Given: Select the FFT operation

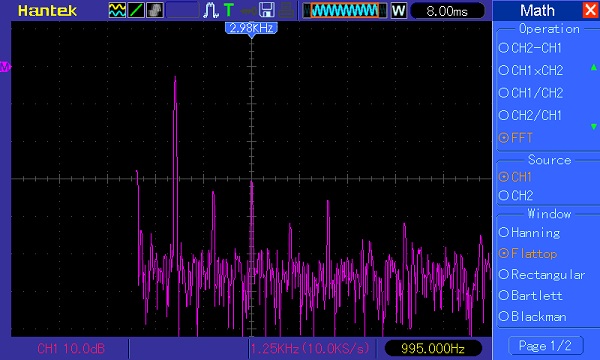Looking at the screenshot, I should pos(515,138).
